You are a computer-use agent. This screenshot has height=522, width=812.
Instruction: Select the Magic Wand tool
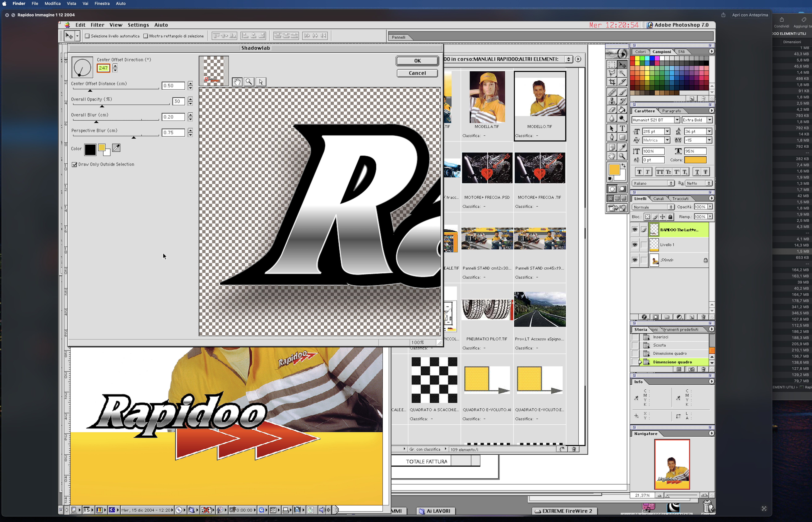point(622,73)
